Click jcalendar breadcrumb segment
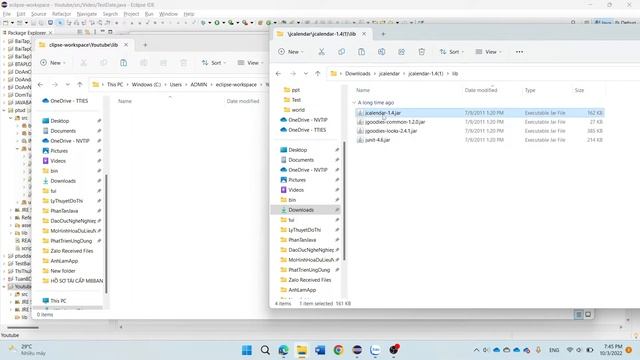Viewport: 640px width, 360px height. (x=389, y=73)
